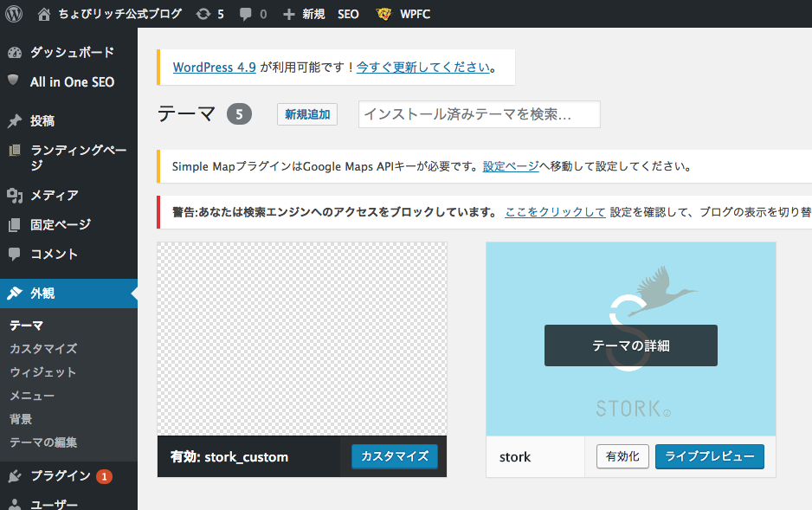Click the All in One SEO shield icon
This screenshot has height=510, width=812.
click(14, 81)
